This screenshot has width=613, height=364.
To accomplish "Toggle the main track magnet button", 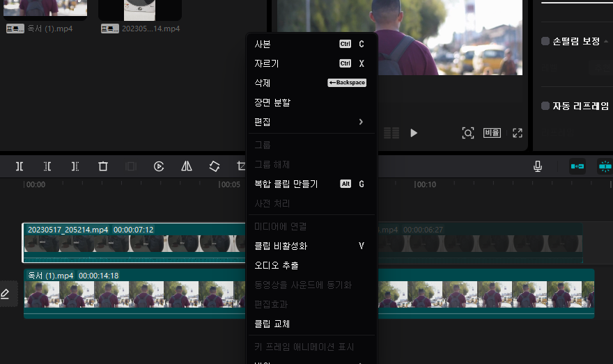I will point(577,166).
